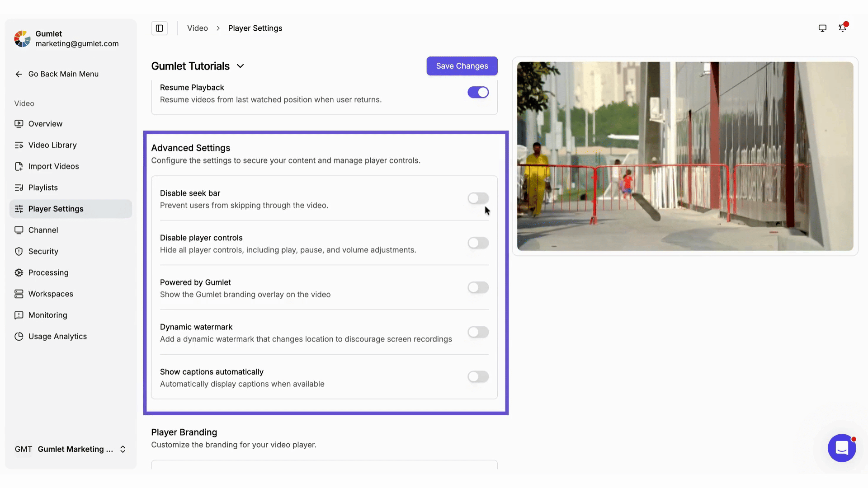Navigate to Security settings
Viewport: 868px width, 488px height.
71,251
